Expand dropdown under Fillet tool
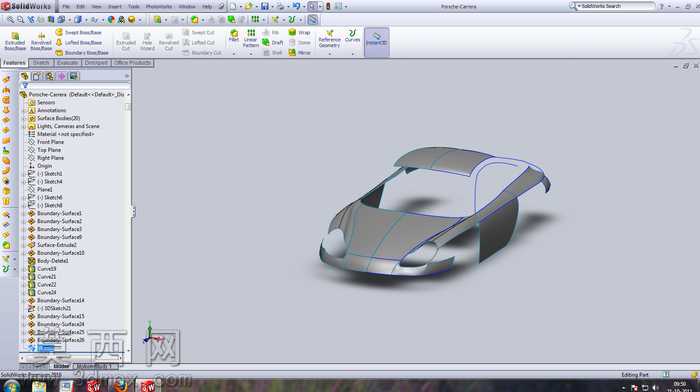This screenshot has height=392, width=700. (x=234, y=54)
